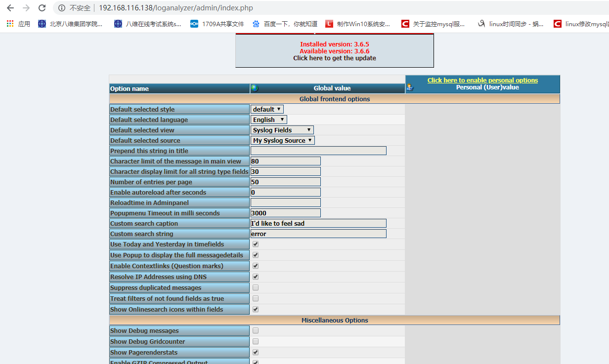Uncheck Enable Contextlinks (Question marks)

(x=256, y=266)
